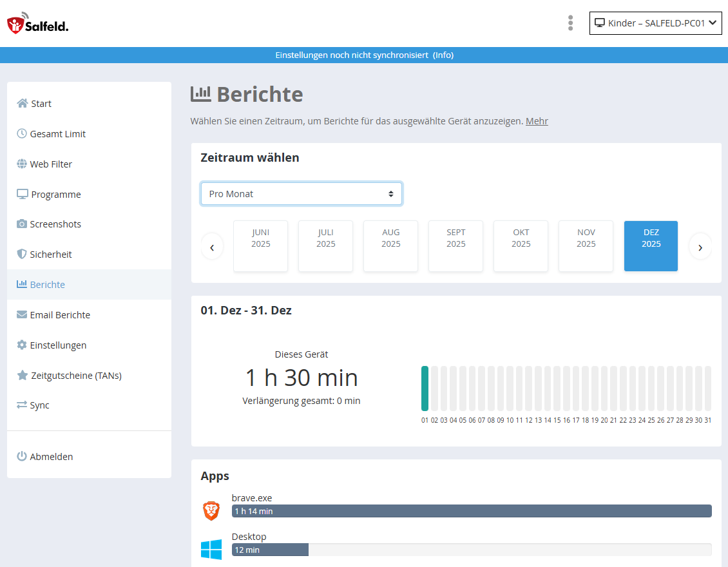Click the Einstellungen gear icon
This screenshot has width=728, height=567.
[22, 345]
